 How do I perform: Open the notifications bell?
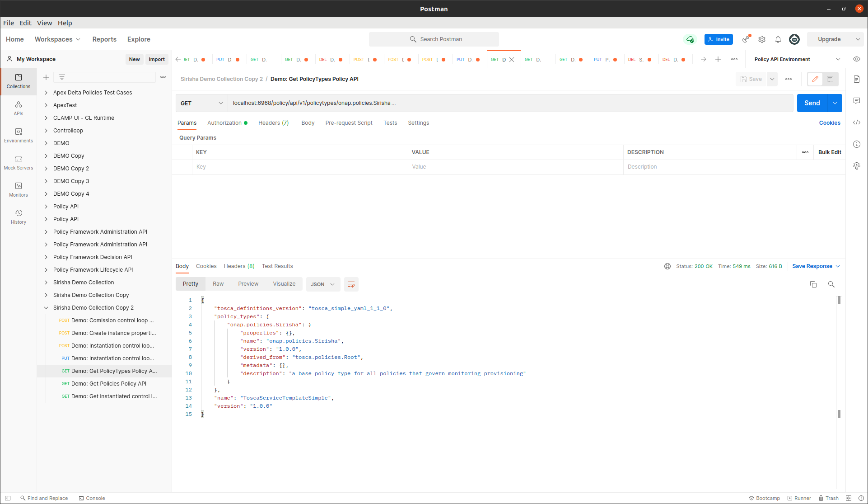pos(778,39)
